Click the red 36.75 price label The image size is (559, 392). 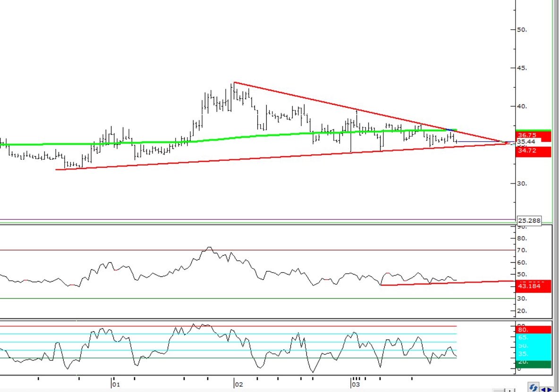pos(534,135)
